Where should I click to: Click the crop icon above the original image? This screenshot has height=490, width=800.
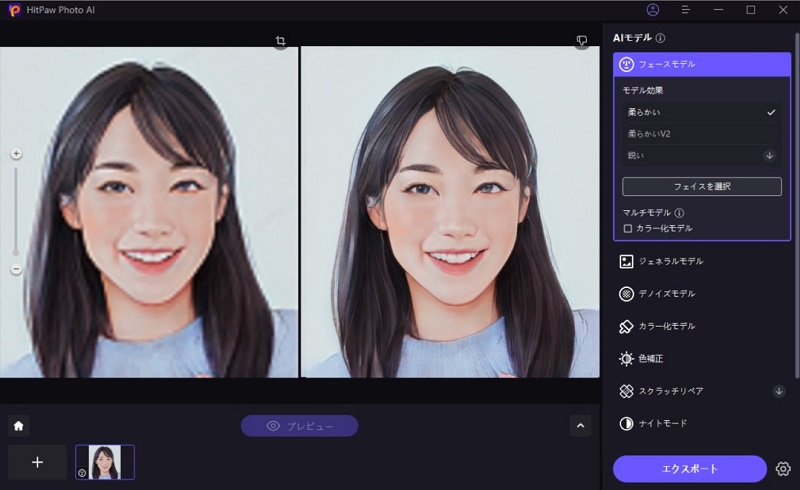click(x=281, y=41)
